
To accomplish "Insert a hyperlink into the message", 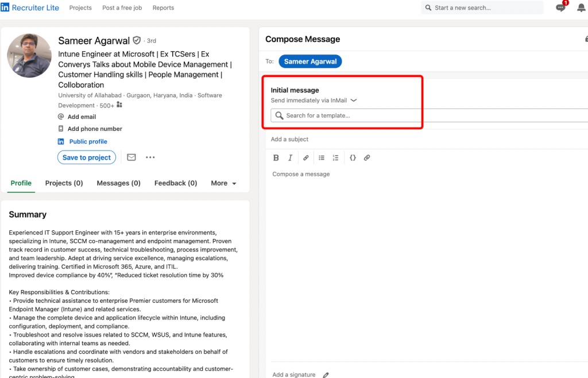I will tap(305, 157).
